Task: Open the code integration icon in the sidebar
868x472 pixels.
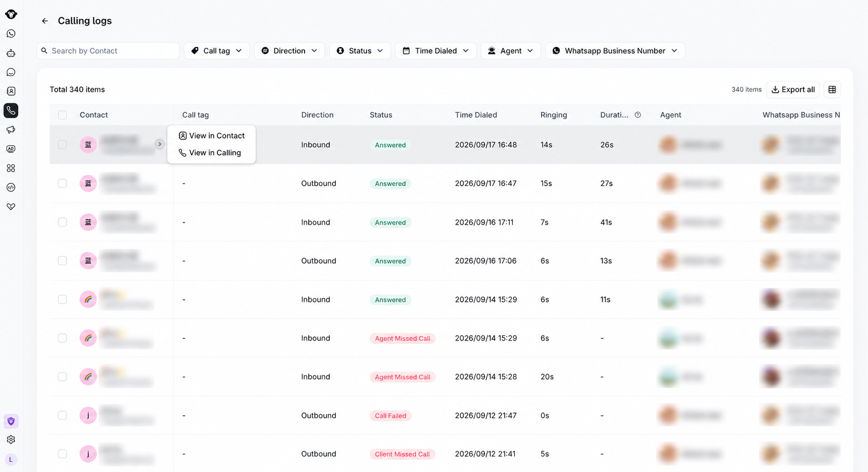Action: (x=11, y=187)
